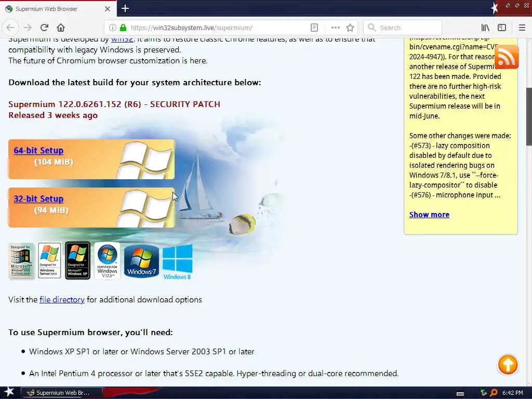This screenshot has width=532, height=399.
Task: View the green padlock connection details
Action: tap(123, 28)
